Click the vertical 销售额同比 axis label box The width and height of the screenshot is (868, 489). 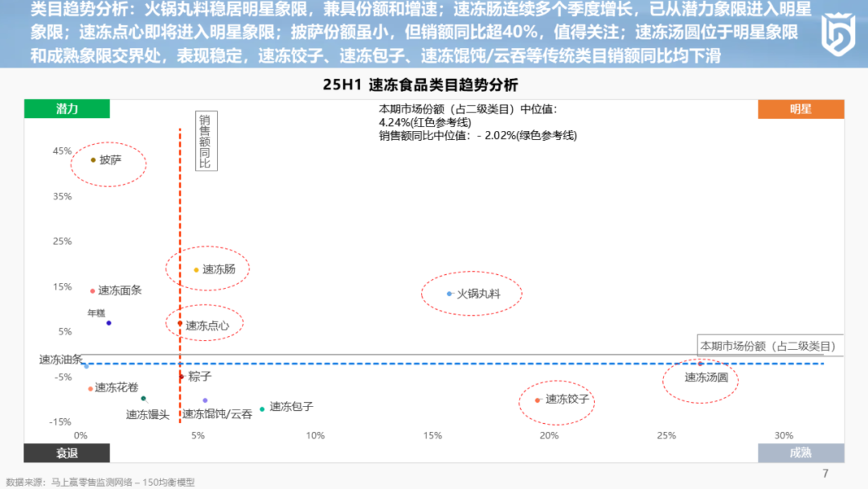tap(205, 141)
